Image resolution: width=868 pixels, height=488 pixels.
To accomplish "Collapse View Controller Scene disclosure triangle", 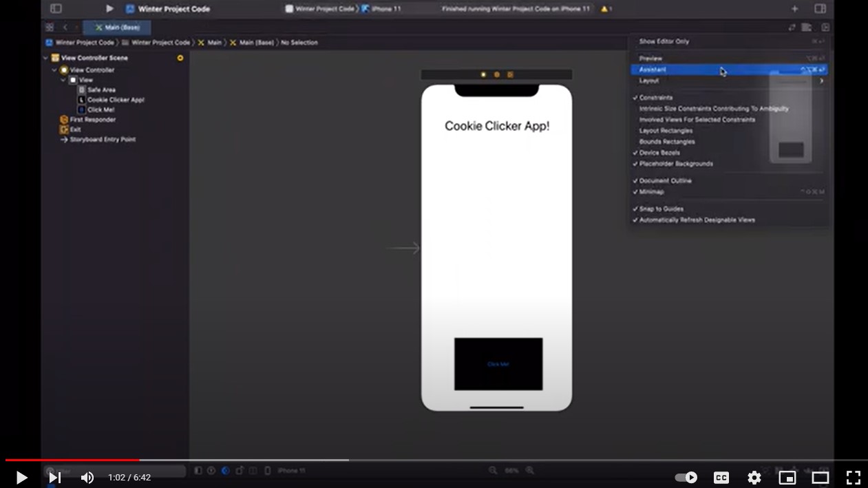I will coord(46,59).
